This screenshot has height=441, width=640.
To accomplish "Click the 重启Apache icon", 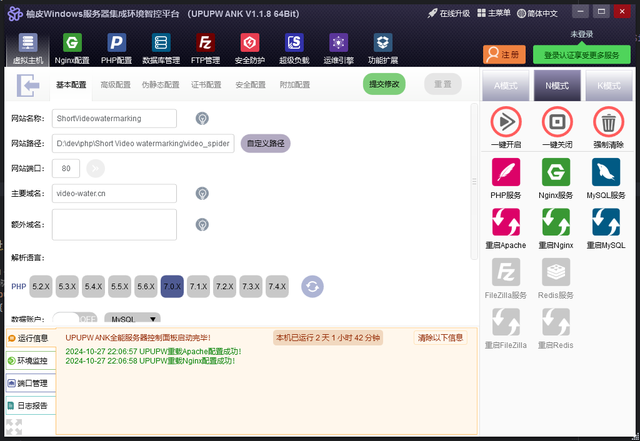I will (x=506, y=222).
